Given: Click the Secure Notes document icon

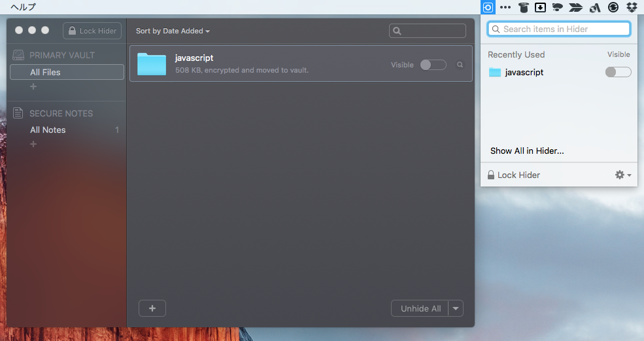Looking at the screenshot, I should (x=18, y=113).
